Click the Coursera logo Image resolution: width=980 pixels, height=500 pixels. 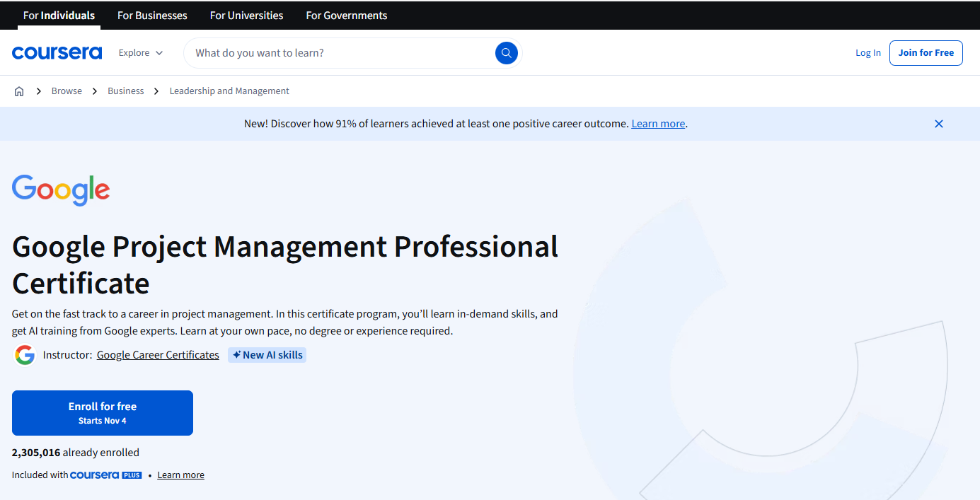click(57, 52)
